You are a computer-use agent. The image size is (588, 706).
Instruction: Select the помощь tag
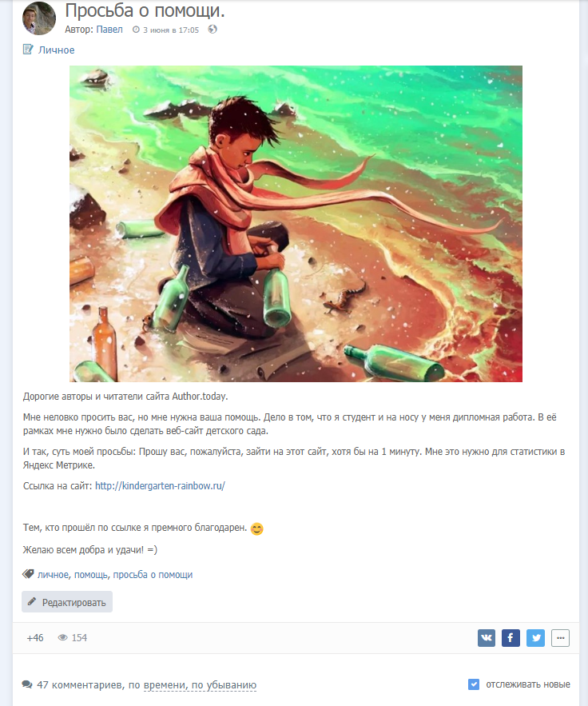tap(91, 575)
